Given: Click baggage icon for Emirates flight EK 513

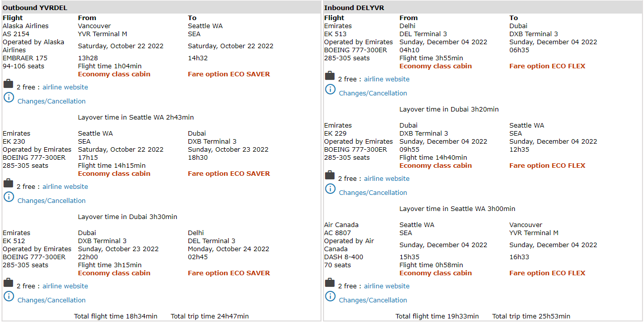Looking at the screenshot, I should coord(330,76).
